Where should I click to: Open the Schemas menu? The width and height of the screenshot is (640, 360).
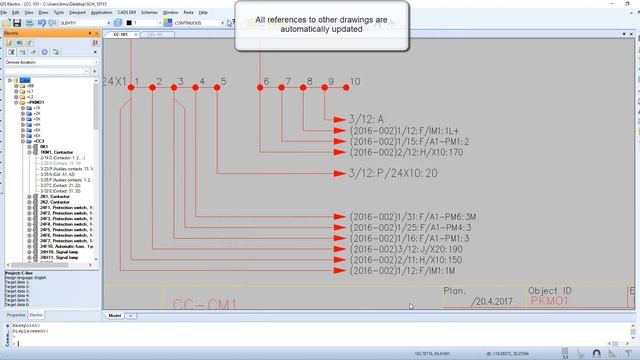coord(149,13)
